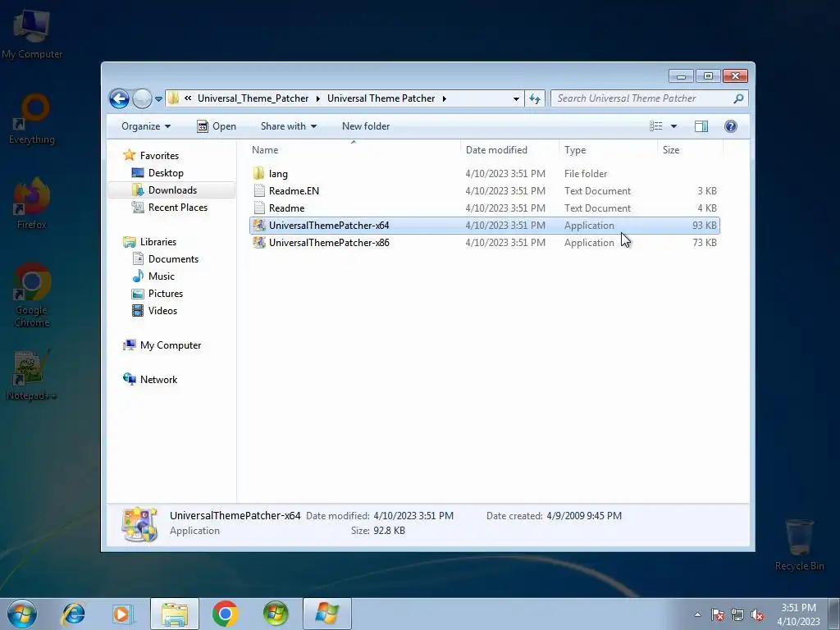Refresh the folder view

pos(535,98)
